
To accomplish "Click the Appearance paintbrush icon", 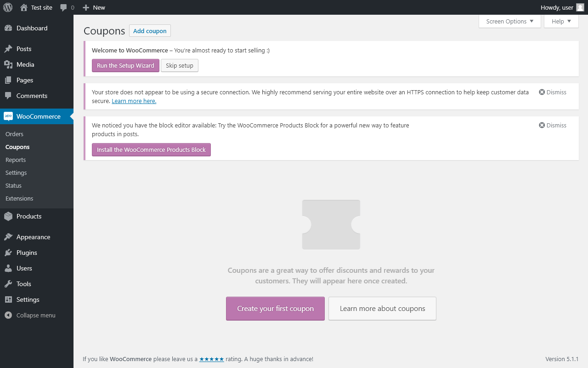I will [x=8, y=237].
